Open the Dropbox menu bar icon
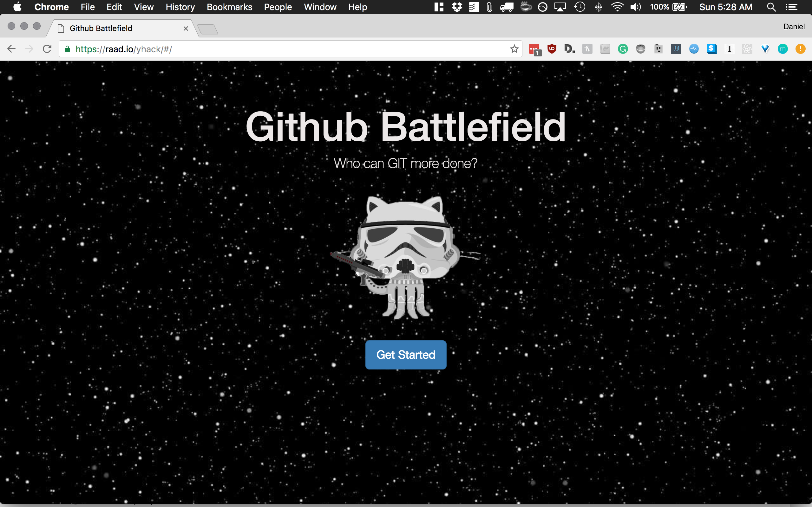812x507 pixels. pos(457,7)
